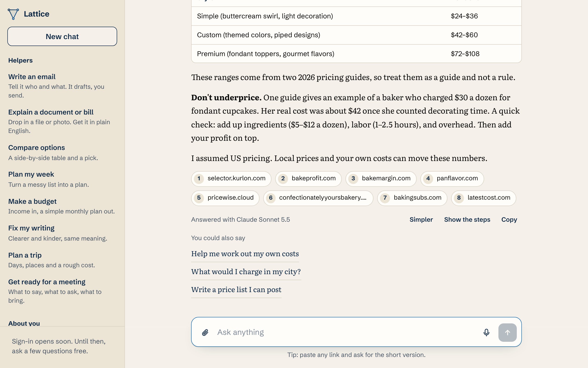Open the Write an email helper
The image size is (588, 368).
[62, 86]
